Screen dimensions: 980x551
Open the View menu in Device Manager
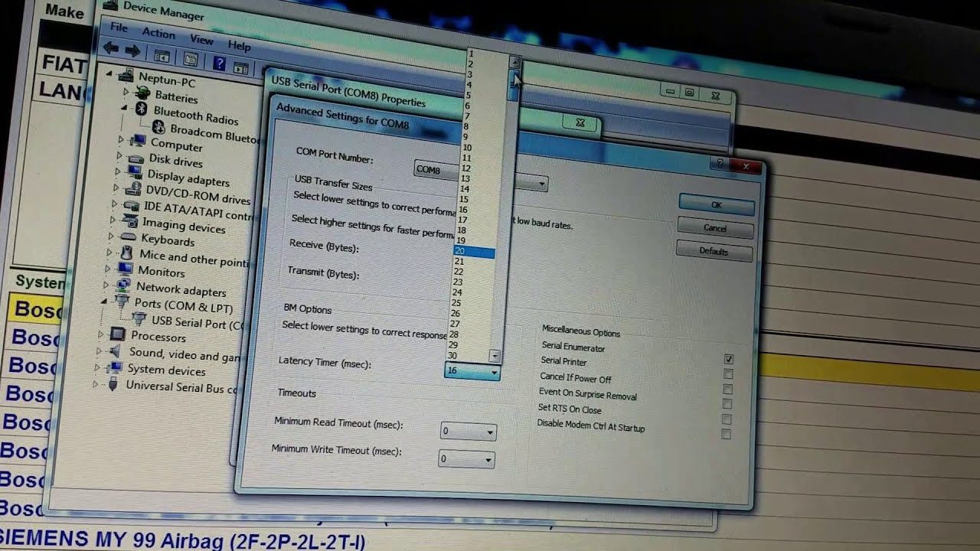coord(201,39)
